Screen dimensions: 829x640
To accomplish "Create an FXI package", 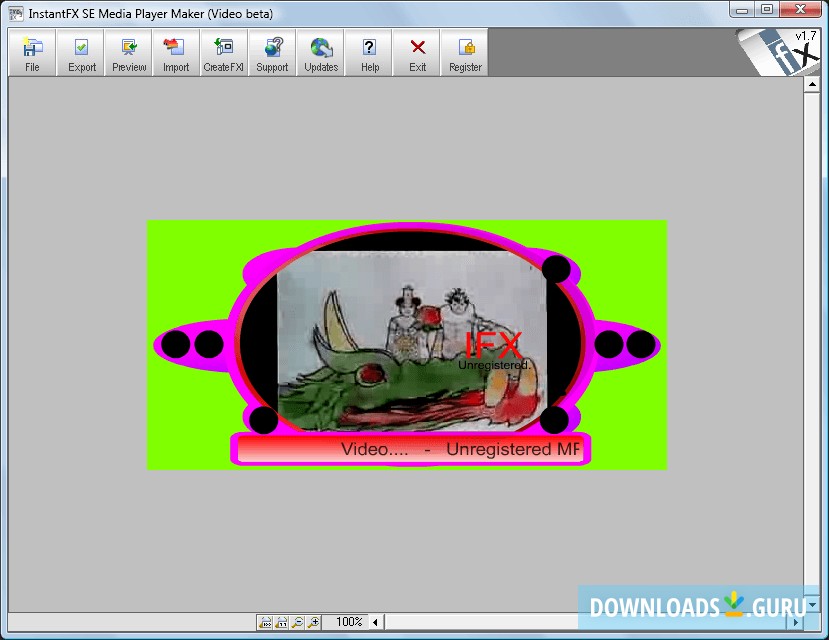I will pyautogui.click(x=223, y=52).
